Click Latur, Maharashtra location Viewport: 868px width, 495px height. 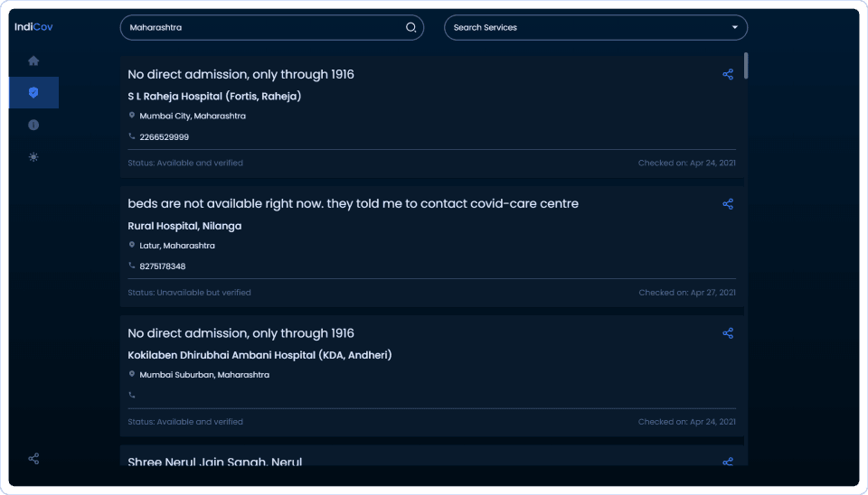point(177,246)
